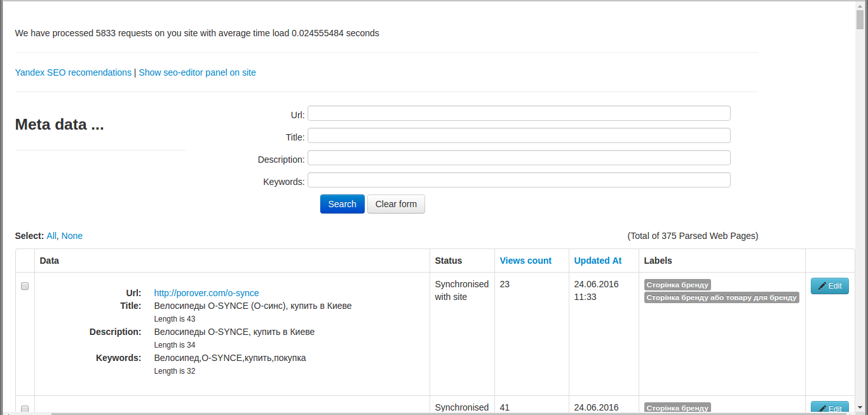Viewport: 868px width, 415px height.
Task: Click the 'Сторінка бренду або товару для бренду' label
Action: point(721,297)
